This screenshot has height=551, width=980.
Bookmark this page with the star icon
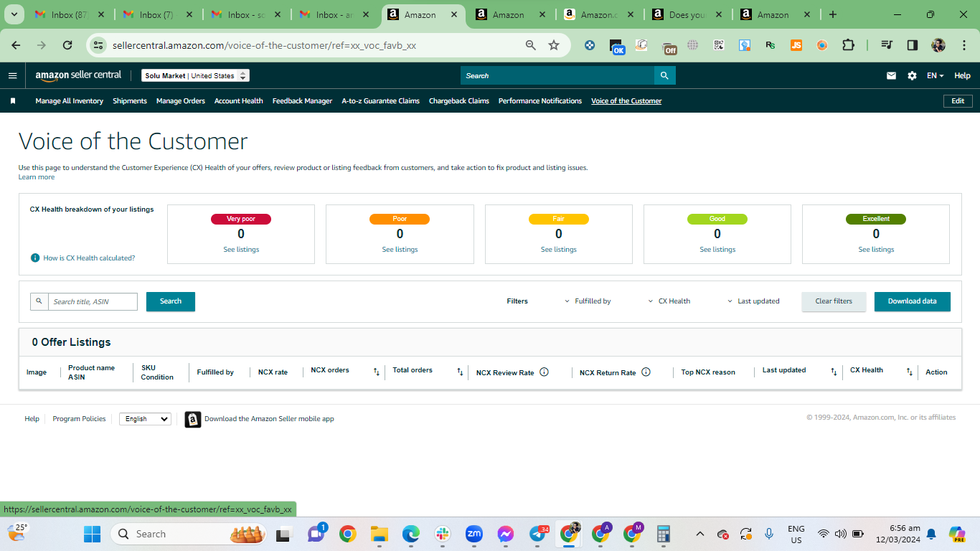tap(554, 45)
